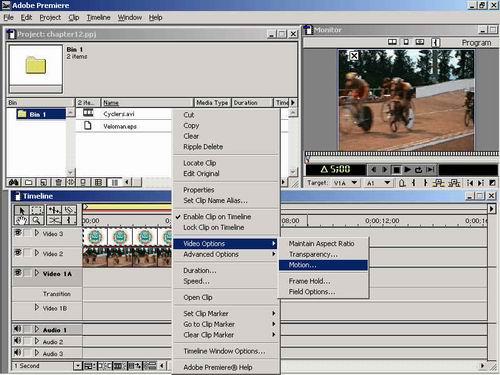Step one frame forward in Monitor
The height and width of the screenshot is (375, 500).
385,170
